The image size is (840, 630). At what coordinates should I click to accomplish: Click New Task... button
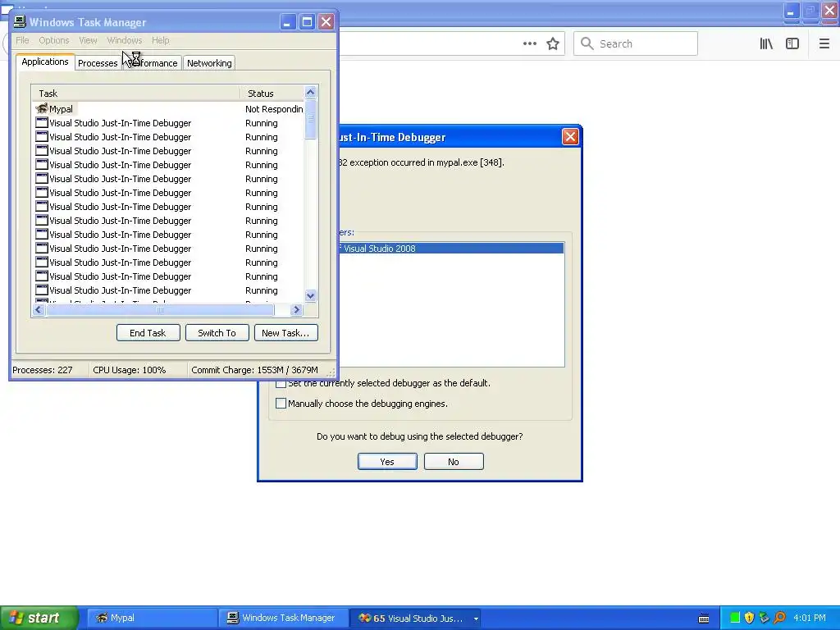(x=286, y=333)
